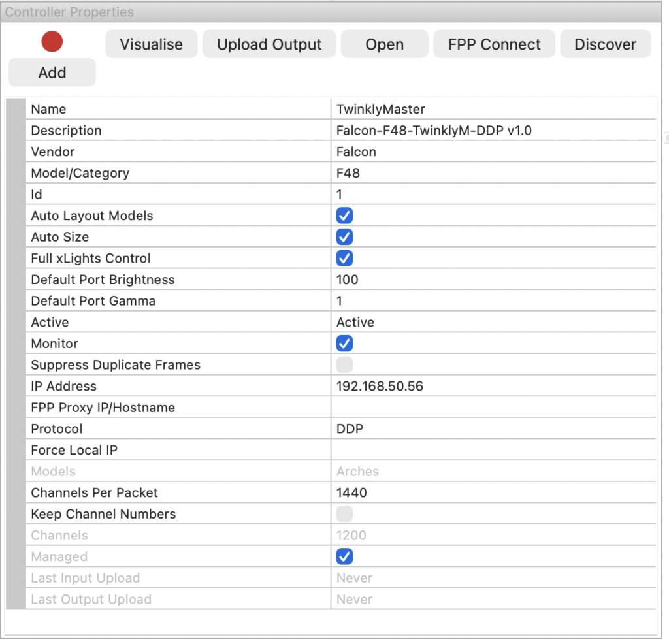Edit Default Port Brightness value 100

pyautogui.click(x=494, y=280)
